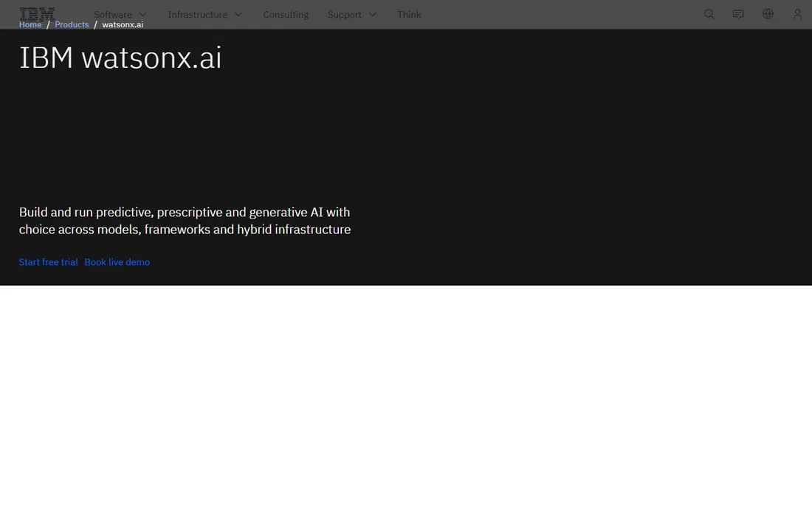Click the Start free trial link
The height and width of the screenshot is (508, 812).
[x=48, y=262]
